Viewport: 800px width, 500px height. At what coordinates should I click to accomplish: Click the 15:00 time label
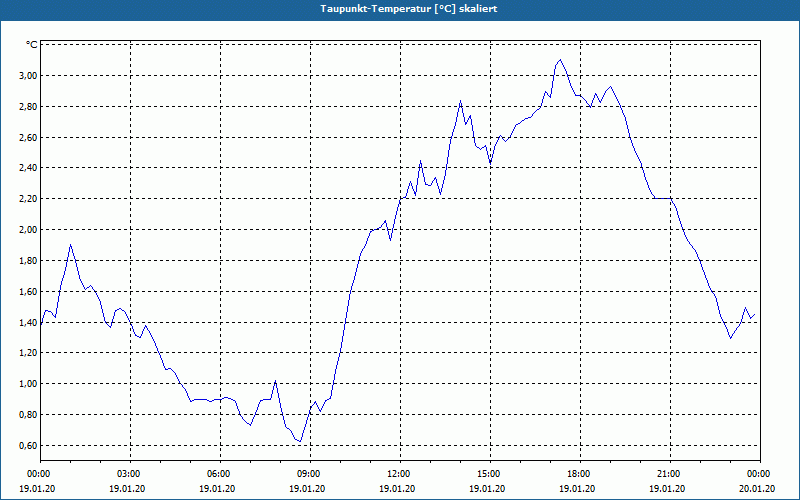487,474
